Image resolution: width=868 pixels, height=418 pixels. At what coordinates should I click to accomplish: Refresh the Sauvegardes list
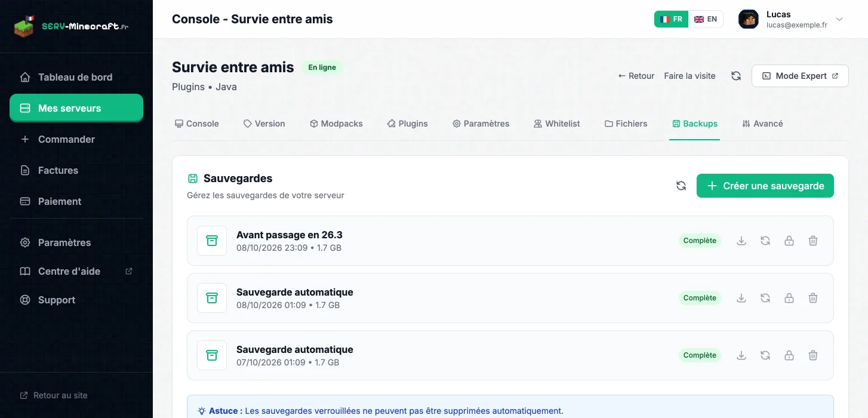click(x=681, y=186)
